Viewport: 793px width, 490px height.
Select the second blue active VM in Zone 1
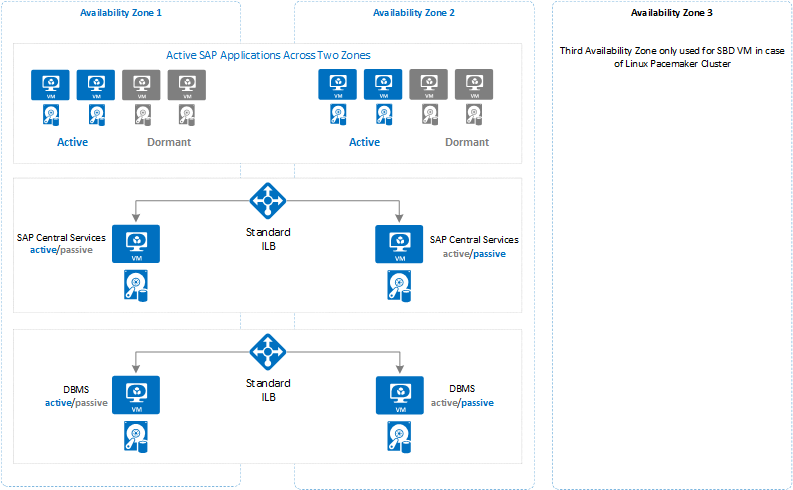point(96,85)
